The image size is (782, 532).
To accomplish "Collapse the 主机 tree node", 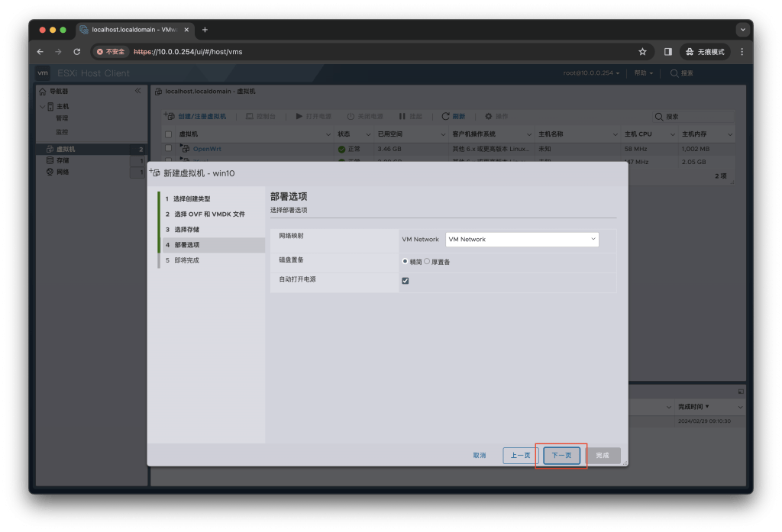I will (43, 105).
